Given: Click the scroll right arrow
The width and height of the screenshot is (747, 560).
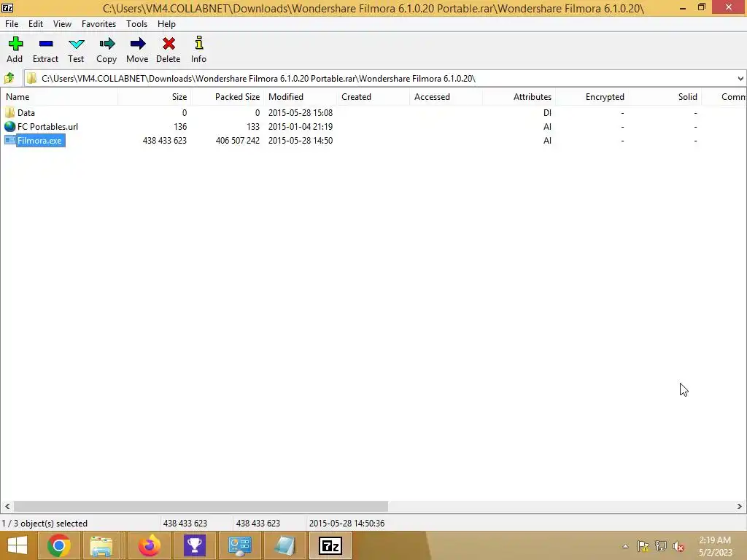Looking at the screenshot, I should point(740,506).
